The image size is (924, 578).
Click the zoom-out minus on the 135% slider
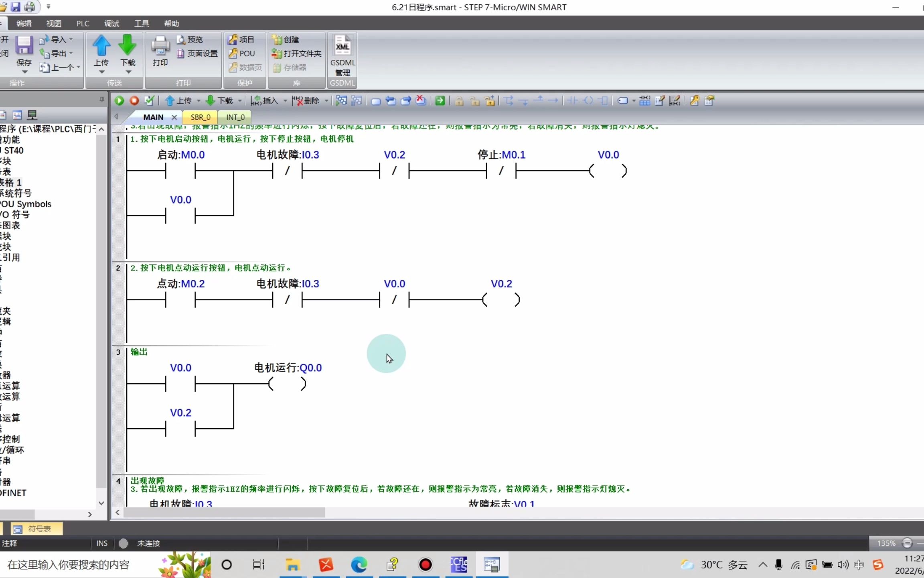(x=907, y=543)
